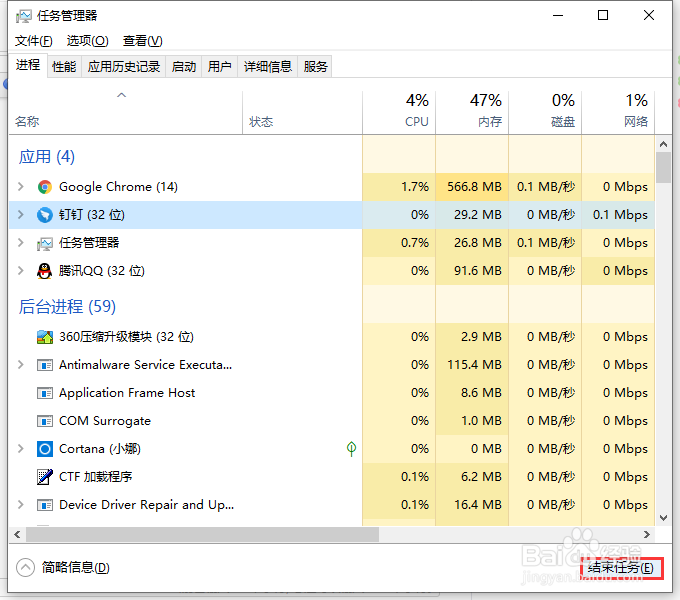Expand the Google Chrome (14) process group
Screen dimensions: 680x600
pos(20,187)
